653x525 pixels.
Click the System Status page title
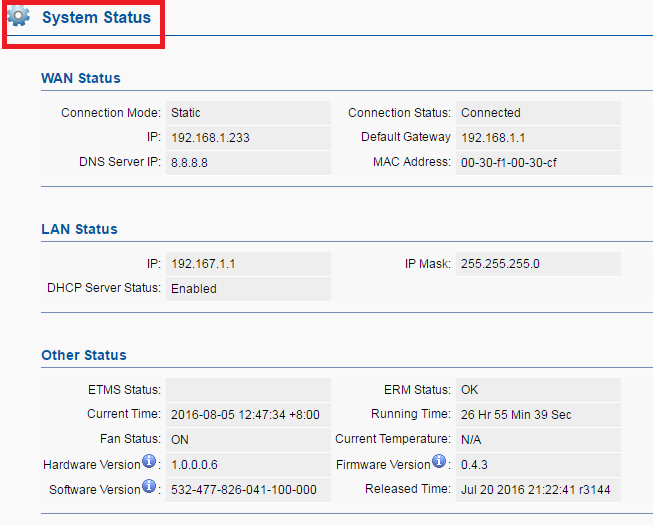(x=97, y=17)
